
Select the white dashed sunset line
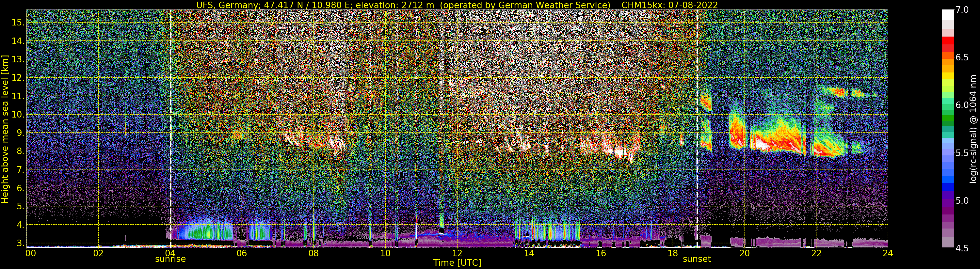tap(697, 129)
